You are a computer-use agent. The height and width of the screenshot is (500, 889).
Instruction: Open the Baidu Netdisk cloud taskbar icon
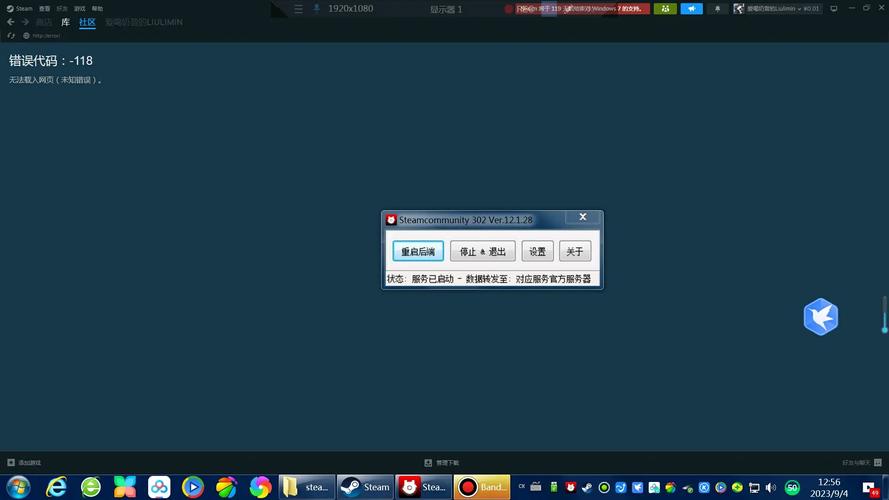(159, 487)
